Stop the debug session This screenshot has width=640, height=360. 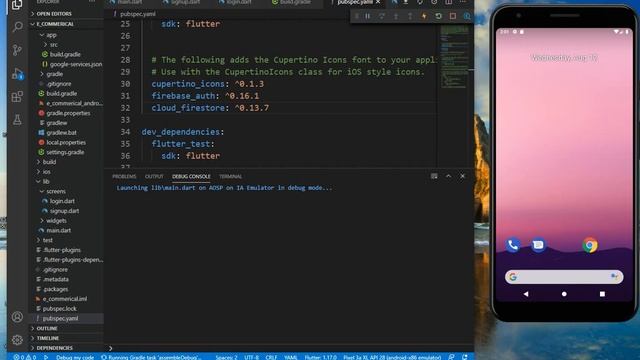pos(453,16)
